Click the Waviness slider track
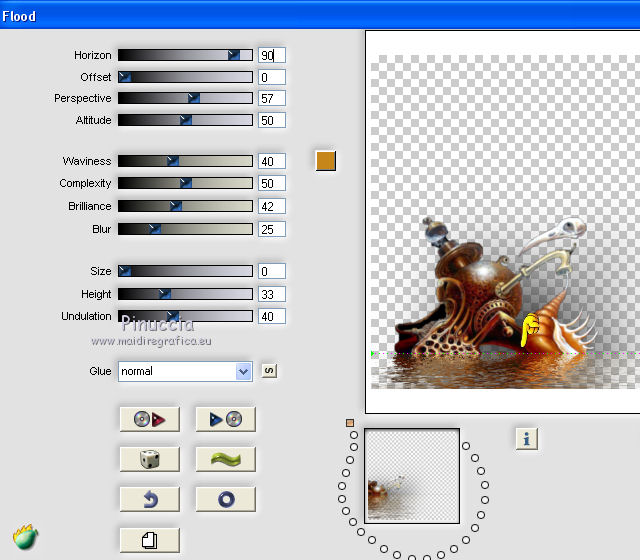 tap(185, 161)
